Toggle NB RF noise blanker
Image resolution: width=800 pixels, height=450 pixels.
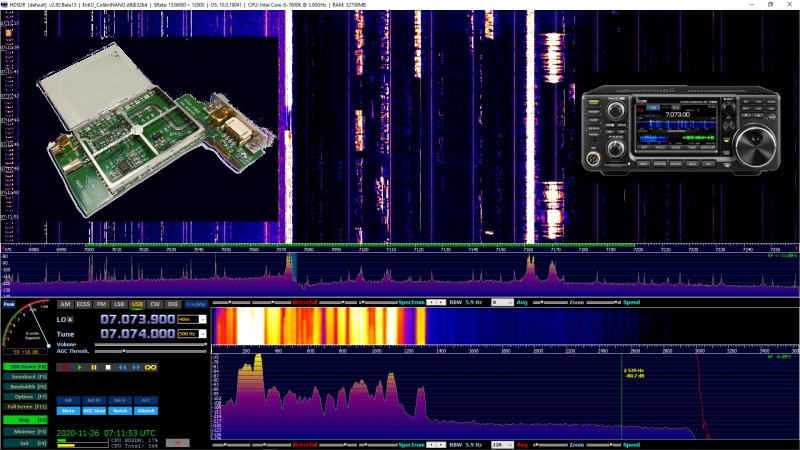(x=94, y=401)
